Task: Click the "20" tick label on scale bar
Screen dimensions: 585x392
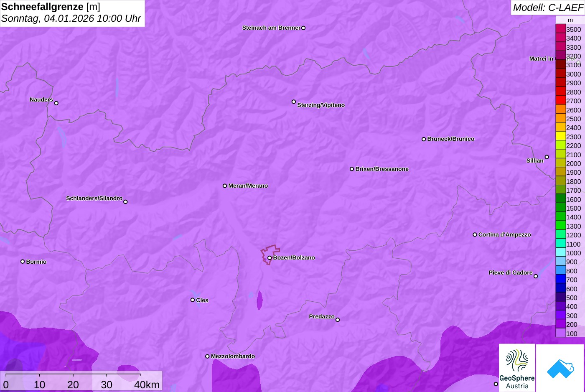Action: (73, 385)
